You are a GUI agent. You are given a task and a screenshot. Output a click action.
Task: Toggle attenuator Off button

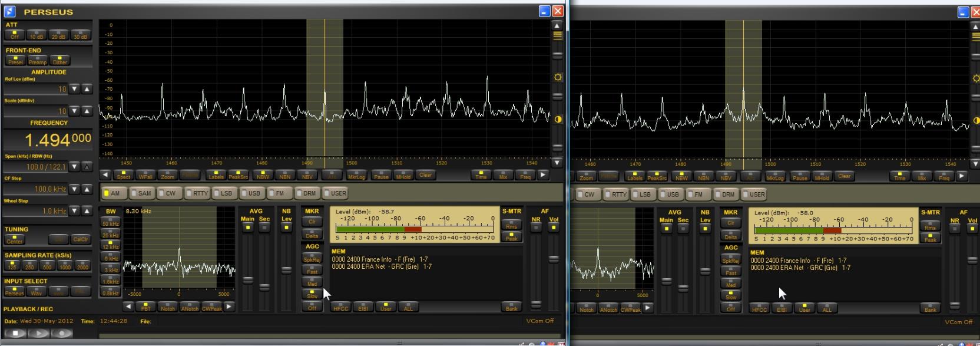15,35
